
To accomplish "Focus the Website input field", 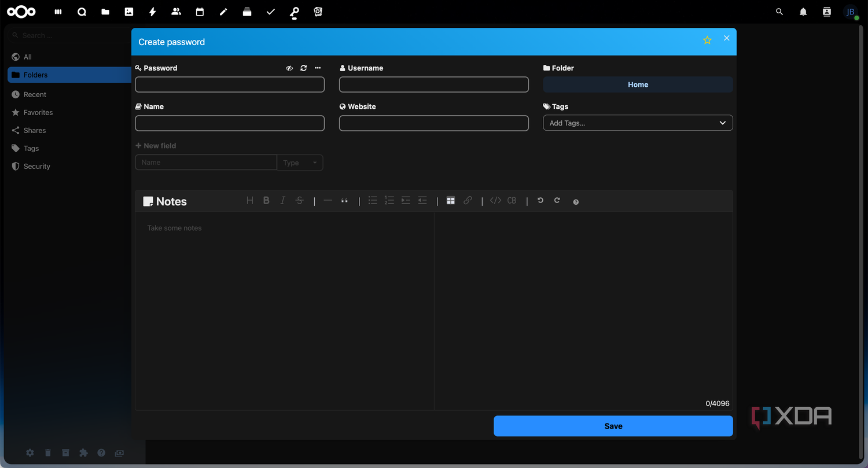I will pyautogui.click(x=434, y=123).
